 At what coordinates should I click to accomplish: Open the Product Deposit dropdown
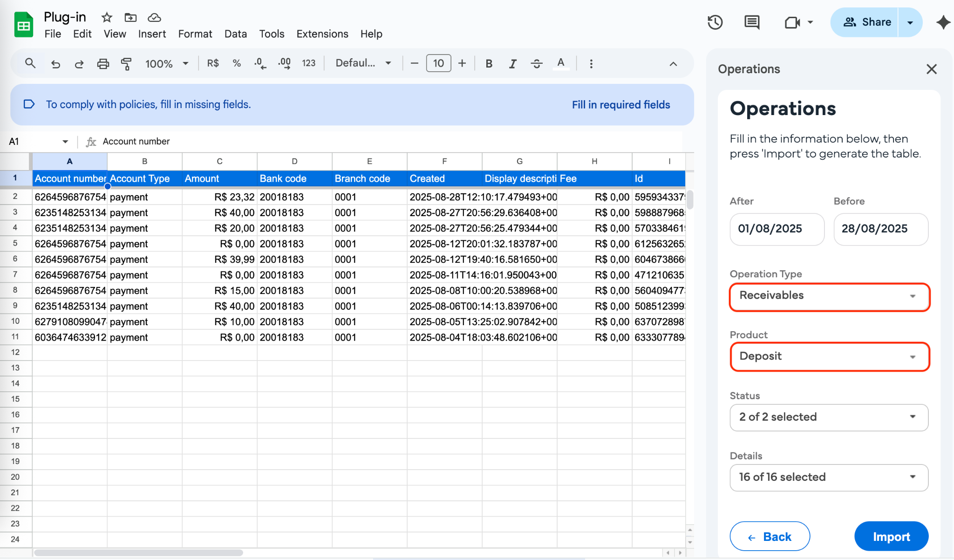pyautogui.click(x=829, y=357)
